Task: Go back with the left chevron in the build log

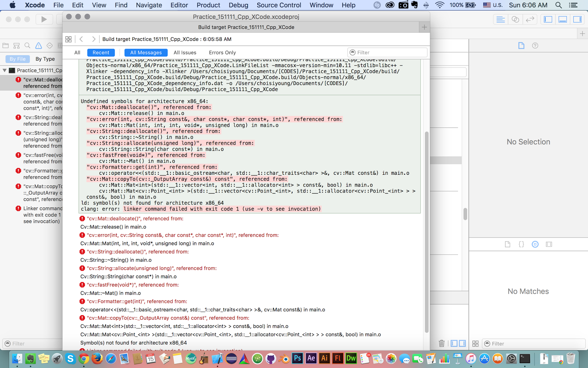Action: [82, 39]
